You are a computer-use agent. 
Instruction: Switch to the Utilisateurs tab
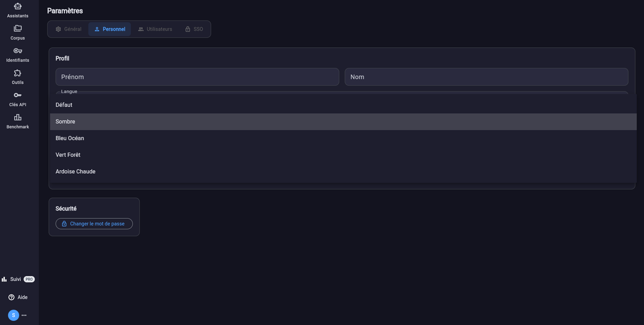(x=155, y=29)
